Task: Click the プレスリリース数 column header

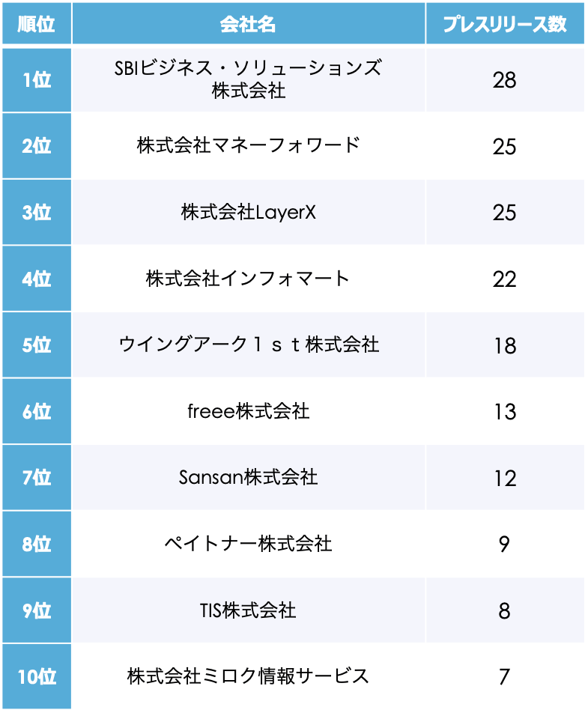Action: coord(504,25)
